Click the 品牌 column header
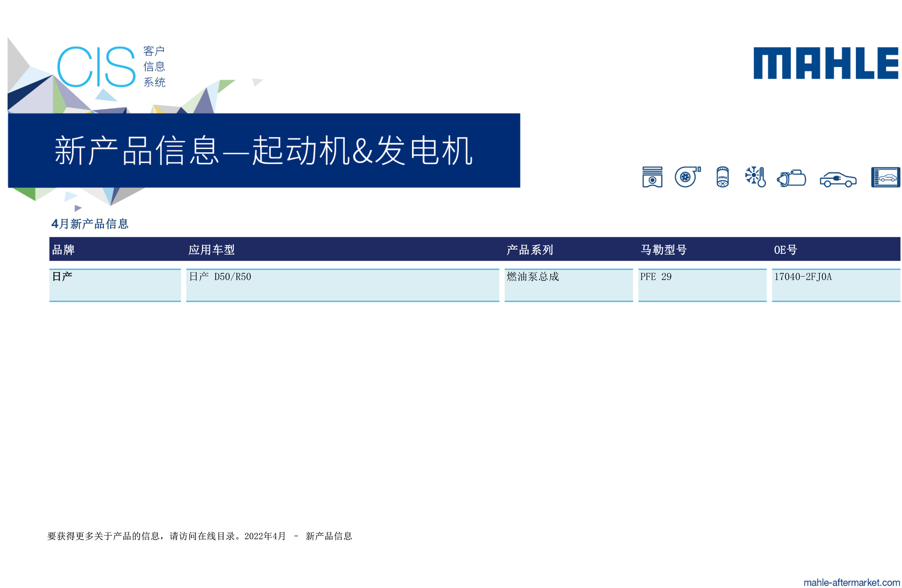The height and width of the screenshot is (588, 902). pyautogui.click(x=63, y=250)
